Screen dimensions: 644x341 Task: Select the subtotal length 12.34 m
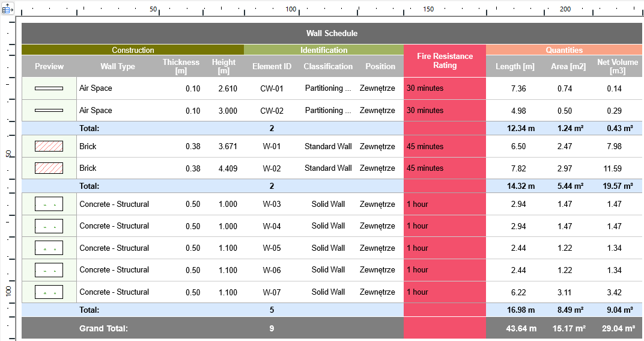pyautogui.click(x=520, y=128)
